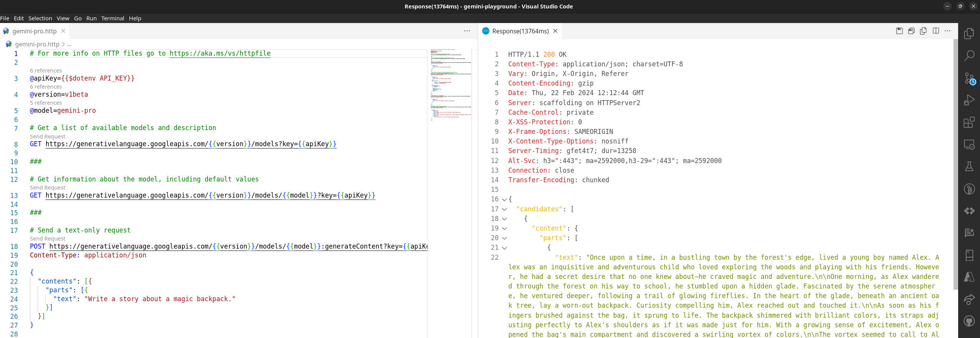The image size is (980, 338).
Task: Click Send Request above the models list GET
Action: tap(48, 137)
